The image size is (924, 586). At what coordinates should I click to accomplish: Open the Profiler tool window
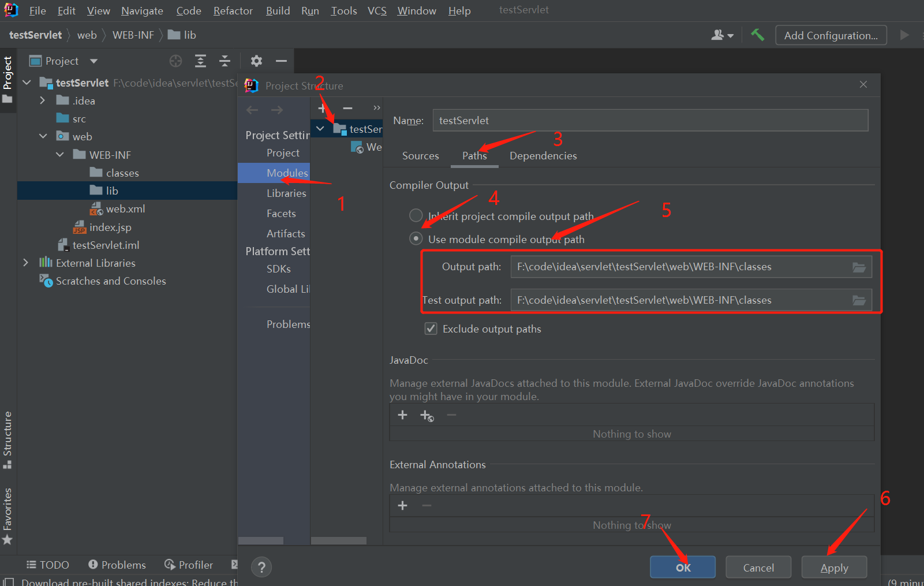tap(189, 565)
